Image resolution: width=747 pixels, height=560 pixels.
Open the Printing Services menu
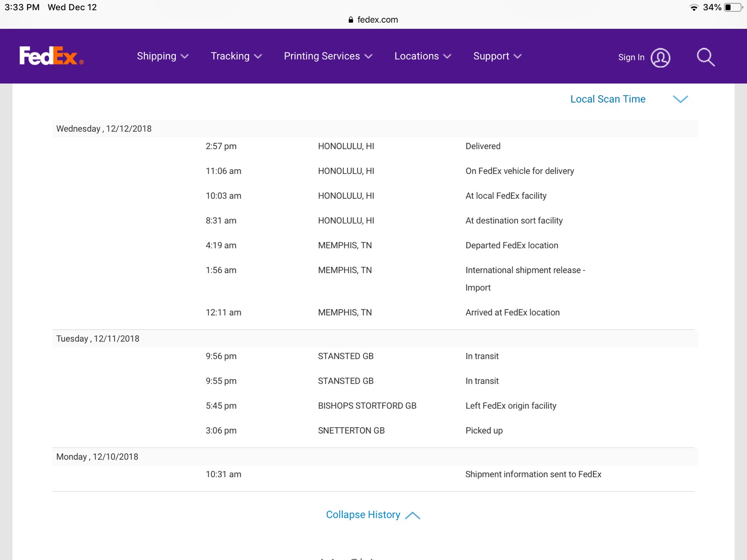pyautogui.click(x=328, y=56)
